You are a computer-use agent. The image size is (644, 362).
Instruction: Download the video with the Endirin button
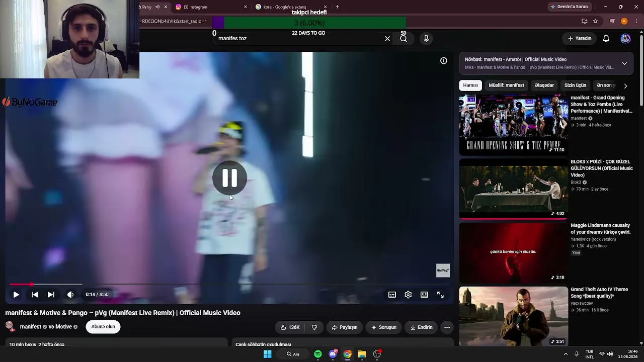click(421, 327)
